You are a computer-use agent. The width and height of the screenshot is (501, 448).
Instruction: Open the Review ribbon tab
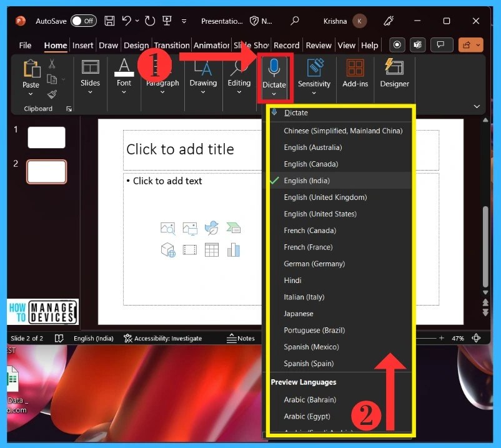click(x=319, y=45)
